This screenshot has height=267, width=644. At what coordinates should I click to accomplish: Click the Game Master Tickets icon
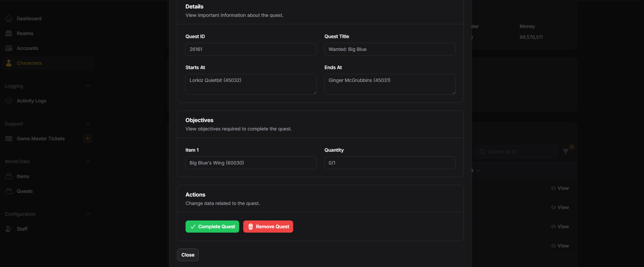[x=9, y=139]
